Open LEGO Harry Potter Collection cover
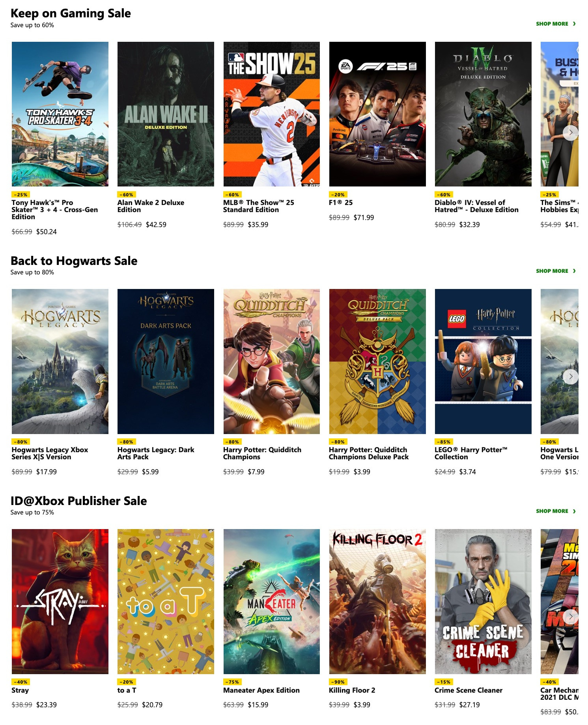Image resolution: width=588 pixels, height=725 pixels. 483,362
